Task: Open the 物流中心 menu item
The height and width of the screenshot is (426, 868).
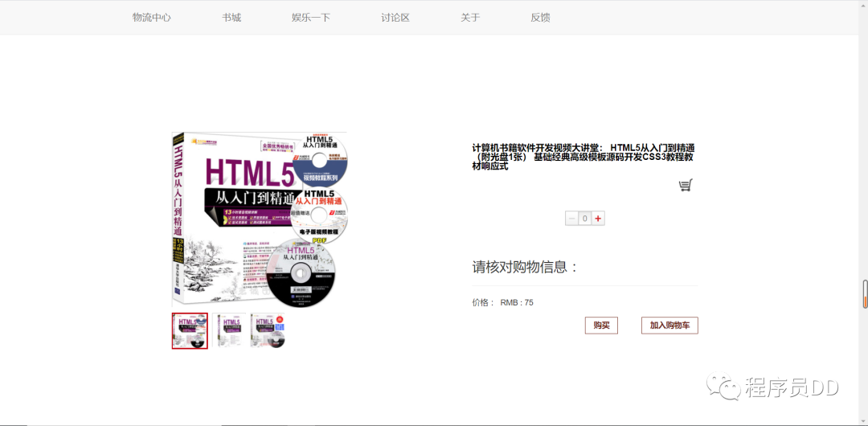Action: coord(151,17)
